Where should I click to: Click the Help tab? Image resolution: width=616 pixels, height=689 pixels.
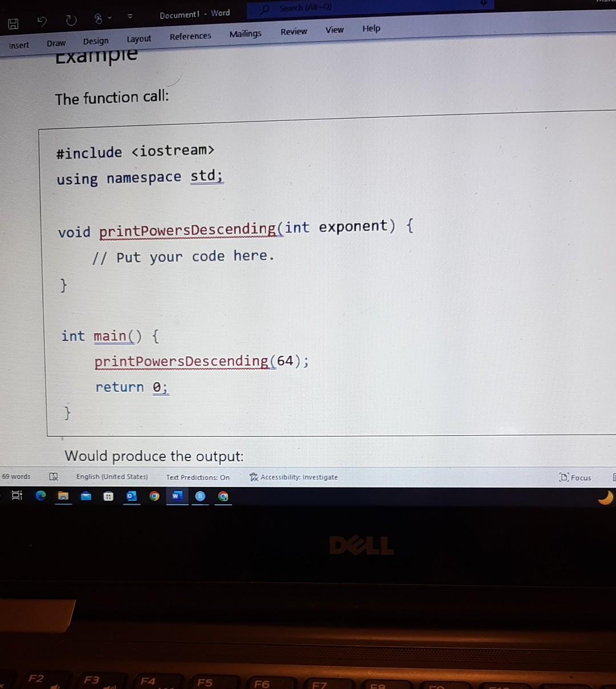point(371,29)
